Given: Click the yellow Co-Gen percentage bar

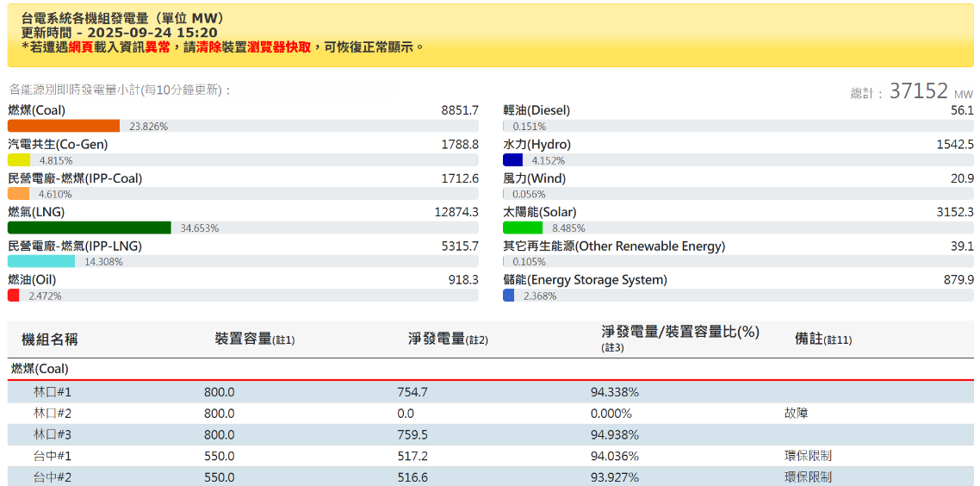Looking at the screenshot, I should [19, 160].
